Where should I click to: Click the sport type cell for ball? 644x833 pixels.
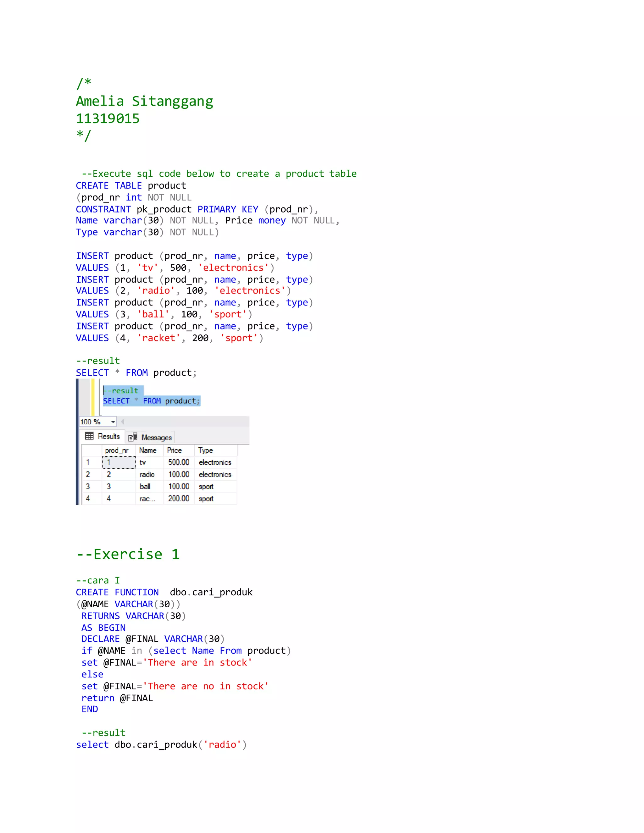click(x=206, y=487)
